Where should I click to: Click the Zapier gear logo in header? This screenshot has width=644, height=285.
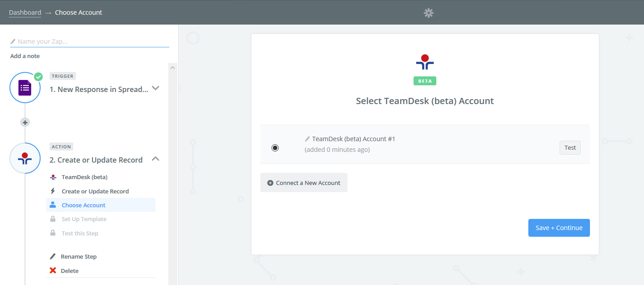click(x=428, y=13)
